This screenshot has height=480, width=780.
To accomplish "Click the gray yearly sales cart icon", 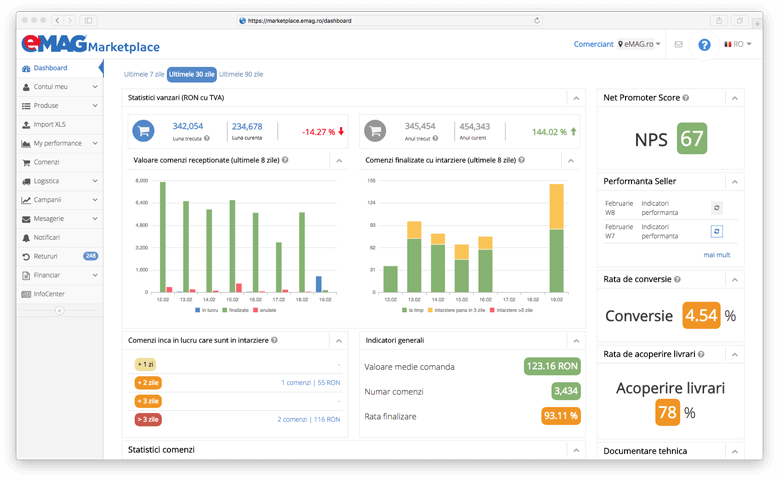I will click(x=375, y=131).
